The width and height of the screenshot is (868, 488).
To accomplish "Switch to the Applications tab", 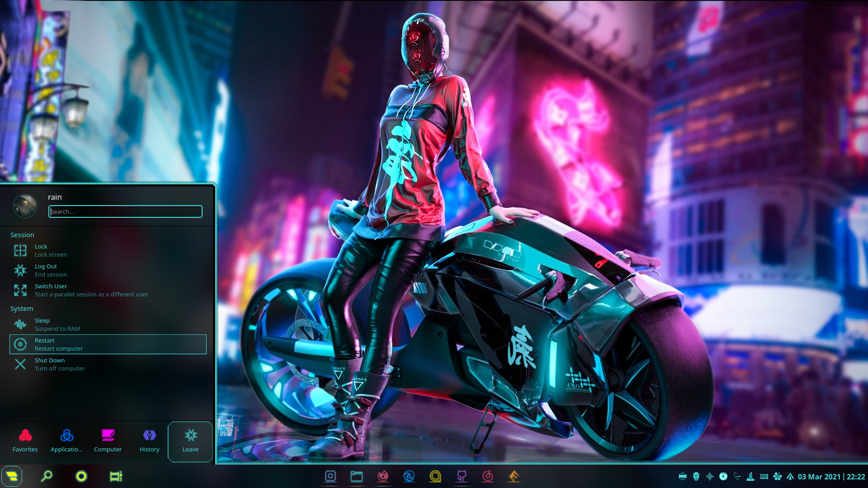I will [66, 441].
